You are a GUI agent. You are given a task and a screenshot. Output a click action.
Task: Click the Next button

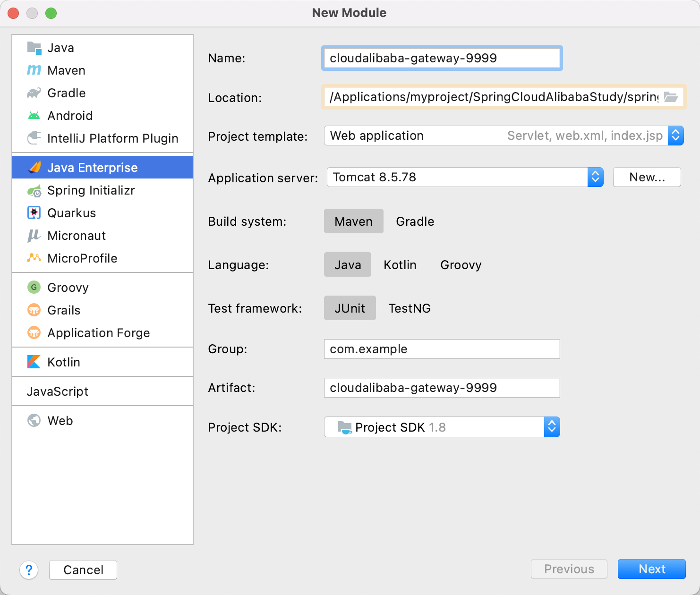coord(652,569)
